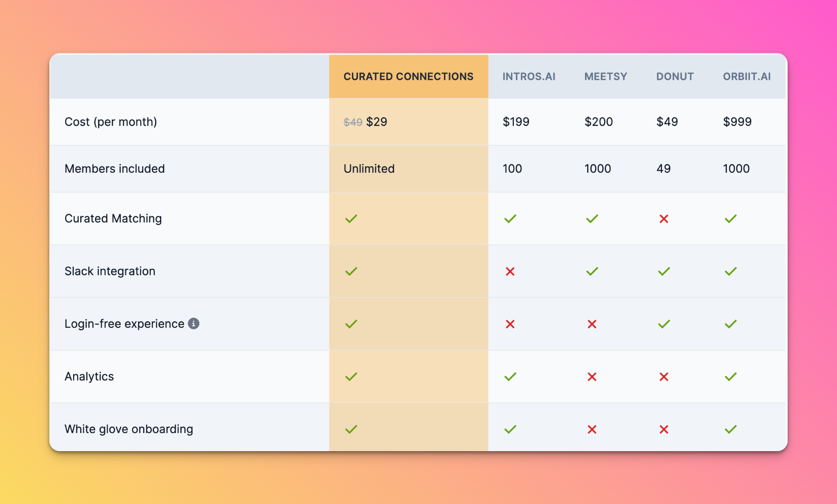Click the Meetsy red cross for White glove onboarding
This screenshot has height=504, width=837.
pos(592,429)
